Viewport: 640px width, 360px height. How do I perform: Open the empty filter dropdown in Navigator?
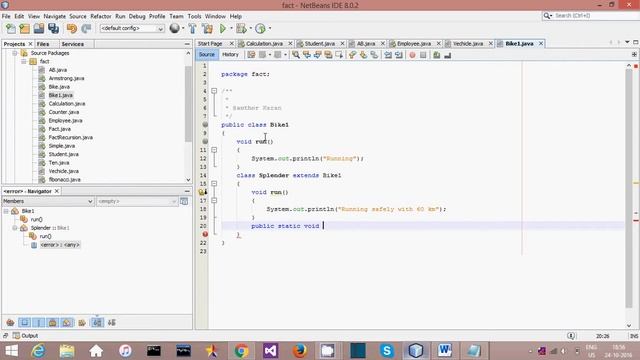(137, 201)
